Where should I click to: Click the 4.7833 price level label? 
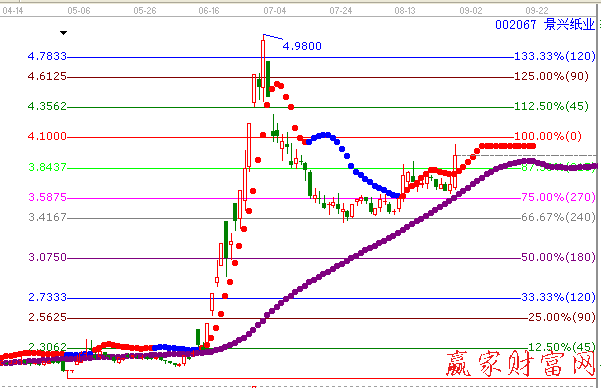(47, 56)
